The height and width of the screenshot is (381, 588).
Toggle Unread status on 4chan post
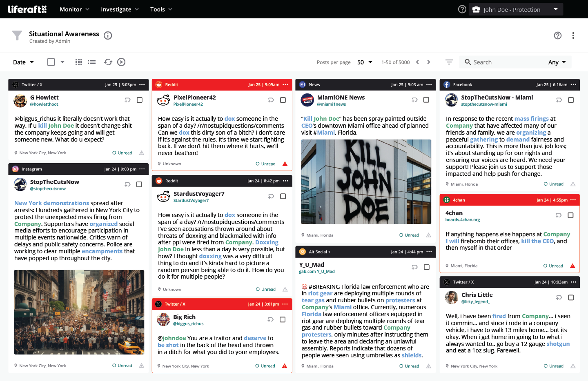553,266
